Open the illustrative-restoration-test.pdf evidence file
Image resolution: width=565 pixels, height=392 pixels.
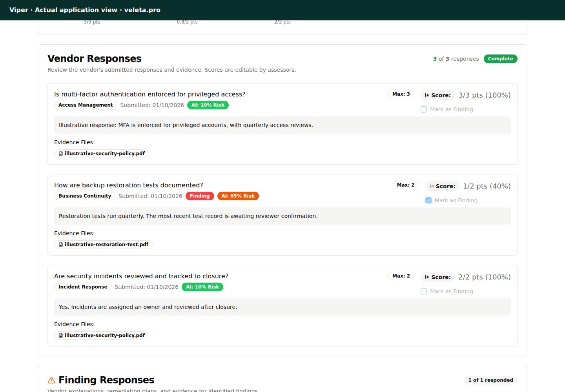103,245
